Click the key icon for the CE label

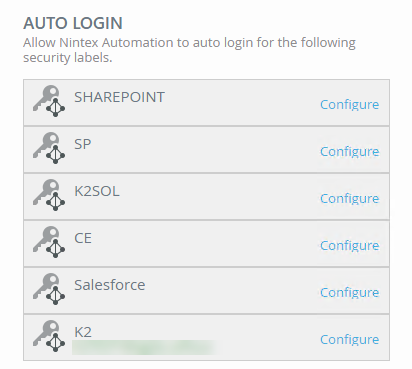[49, 242]
